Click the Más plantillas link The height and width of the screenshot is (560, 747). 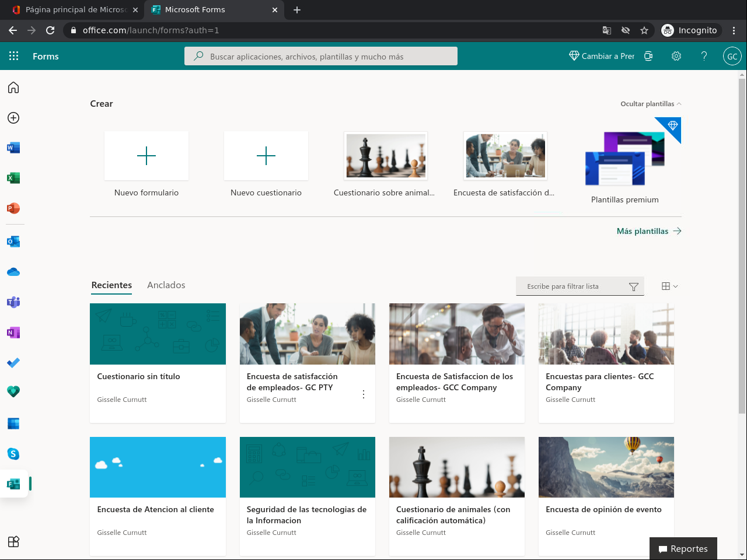pyautogui.click(x=648, y=231)
